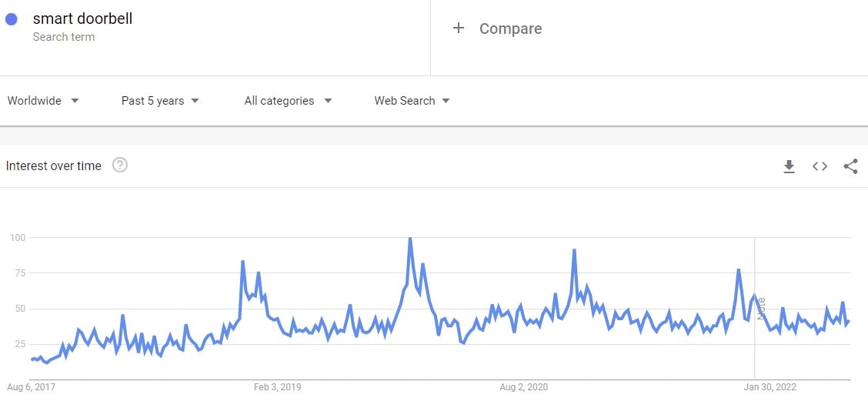Share the Interest over time chart
The height and width of the screenshot is (408, 868).
coord(850,166)
